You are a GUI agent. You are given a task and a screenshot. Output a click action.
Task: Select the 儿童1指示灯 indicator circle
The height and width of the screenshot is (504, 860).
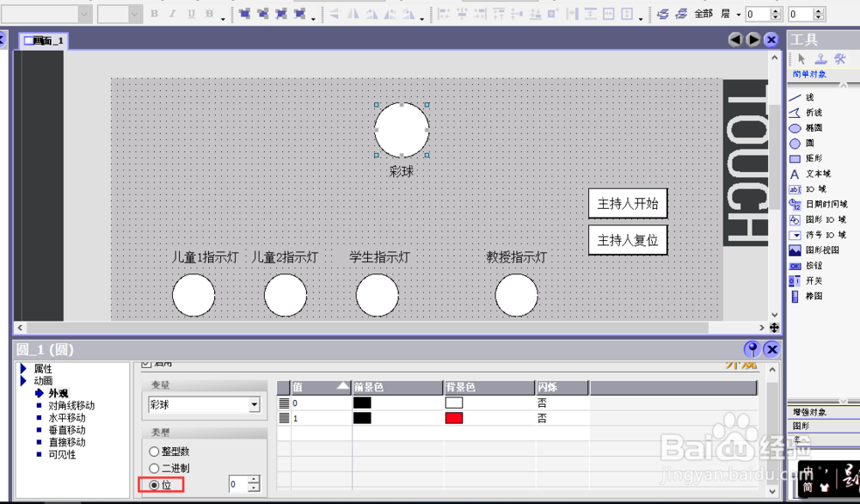[193, 295]
